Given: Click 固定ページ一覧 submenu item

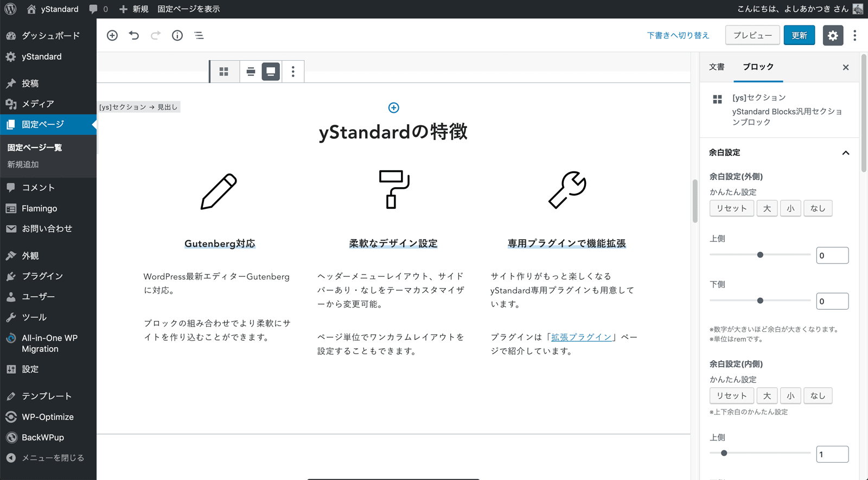Looking at the screenshot, I should coord(35,148).
